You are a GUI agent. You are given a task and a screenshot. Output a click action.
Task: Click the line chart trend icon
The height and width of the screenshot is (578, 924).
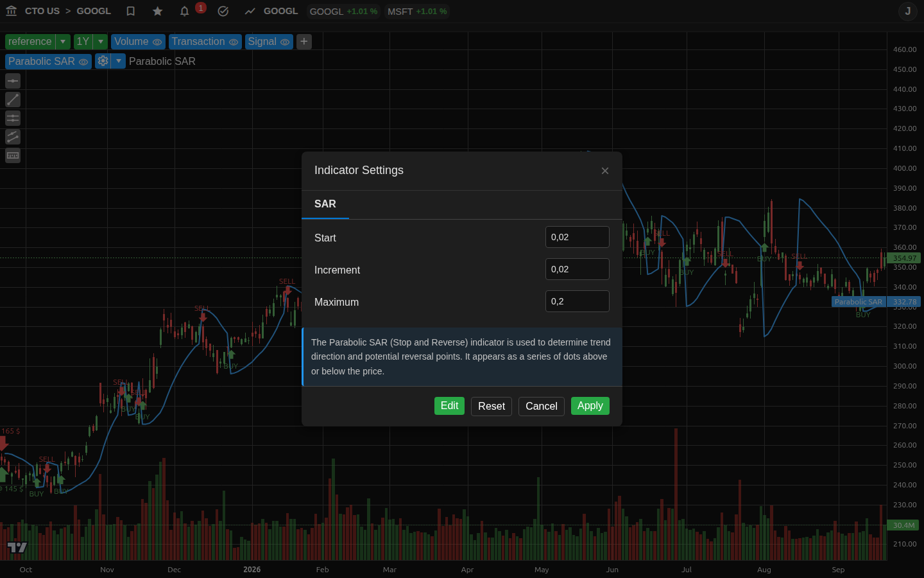tap(250, 11)
